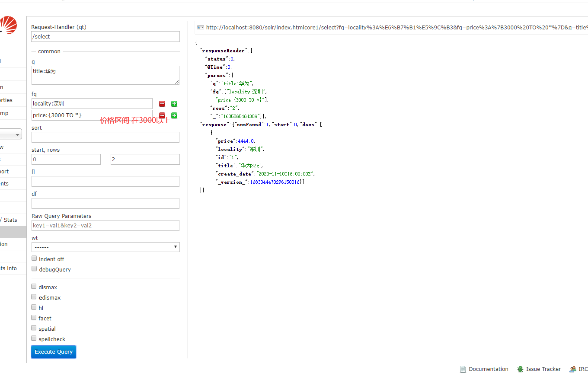This screenshot has width=588, height=377.
Task: Open the generated localhost:8080 request URL
Action: pos(396,28)
